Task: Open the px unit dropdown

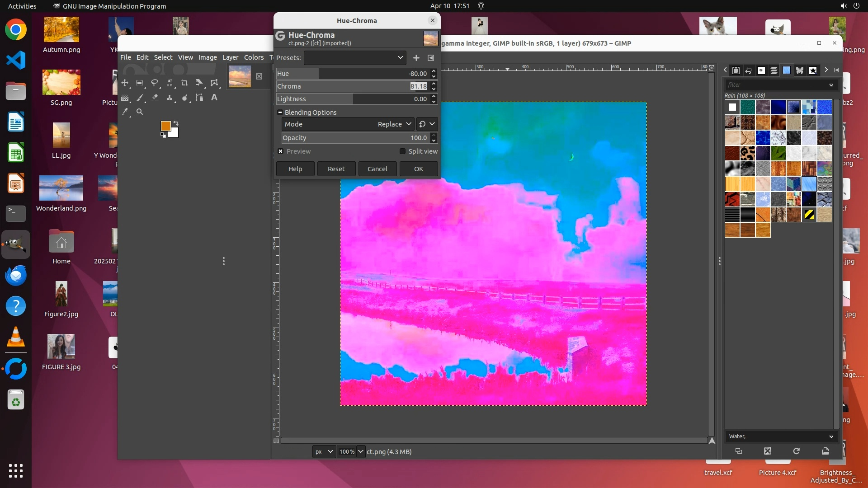Action: (324, 451)
